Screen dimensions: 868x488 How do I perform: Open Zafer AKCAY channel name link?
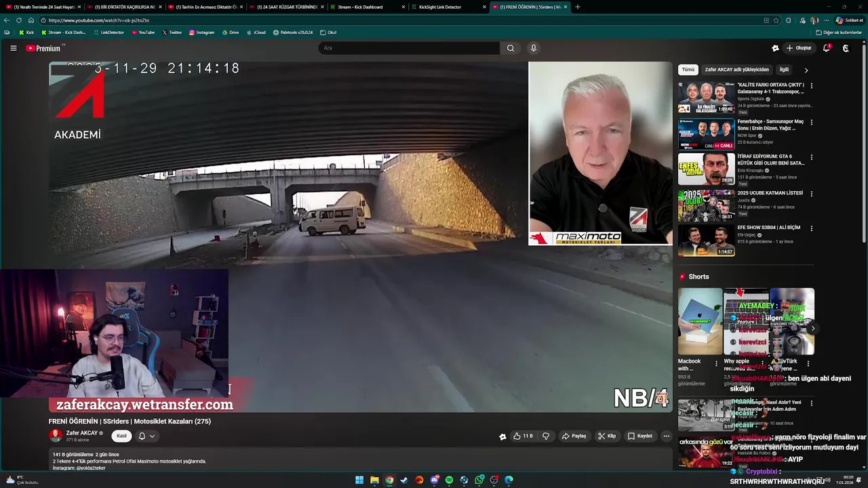click(x=82, y=433)
